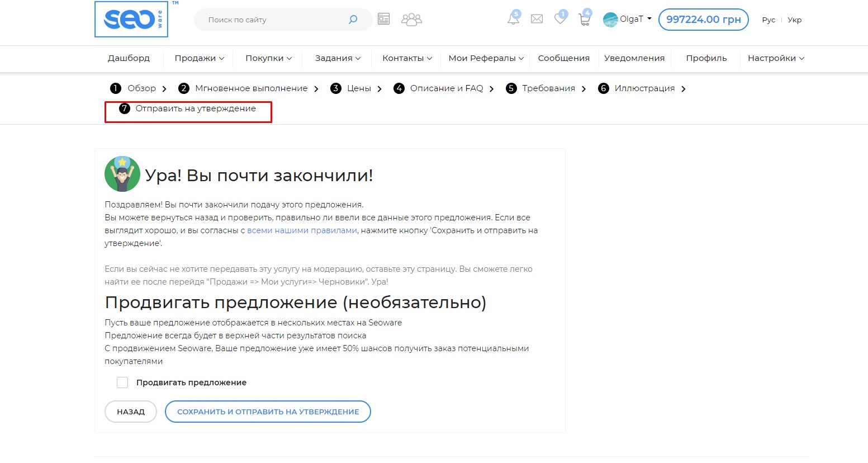
Task: Open the bell notifications icon
Action: point(513,19)
